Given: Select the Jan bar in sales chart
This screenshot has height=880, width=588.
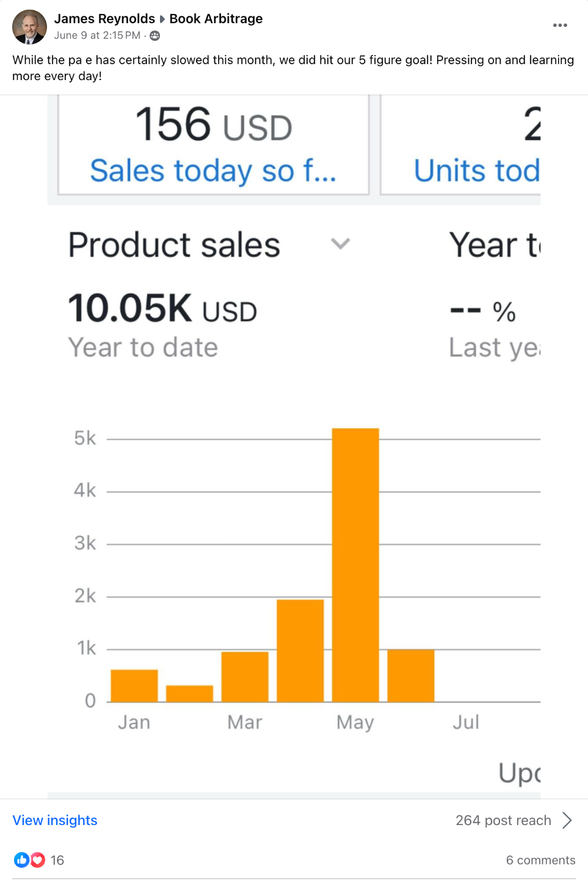Looking at the screenshot, I should click(x=134, y=686).
